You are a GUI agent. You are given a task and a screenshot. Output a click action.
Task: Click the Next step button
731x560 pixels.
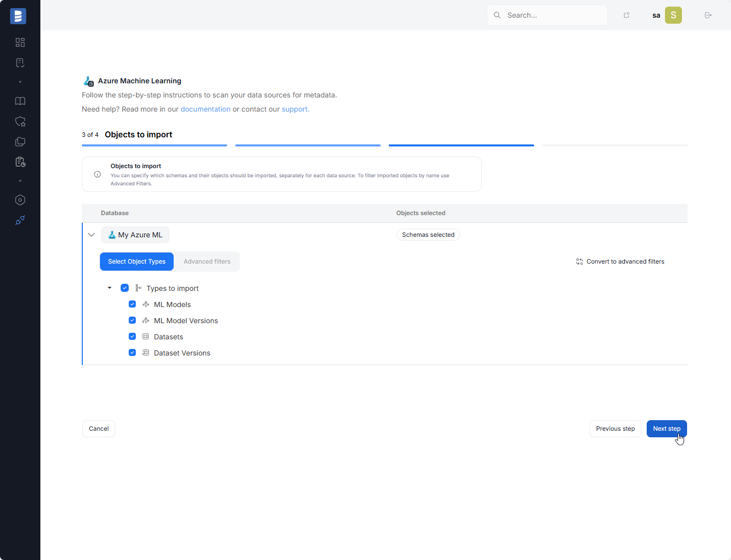click(x=666, y=429)
